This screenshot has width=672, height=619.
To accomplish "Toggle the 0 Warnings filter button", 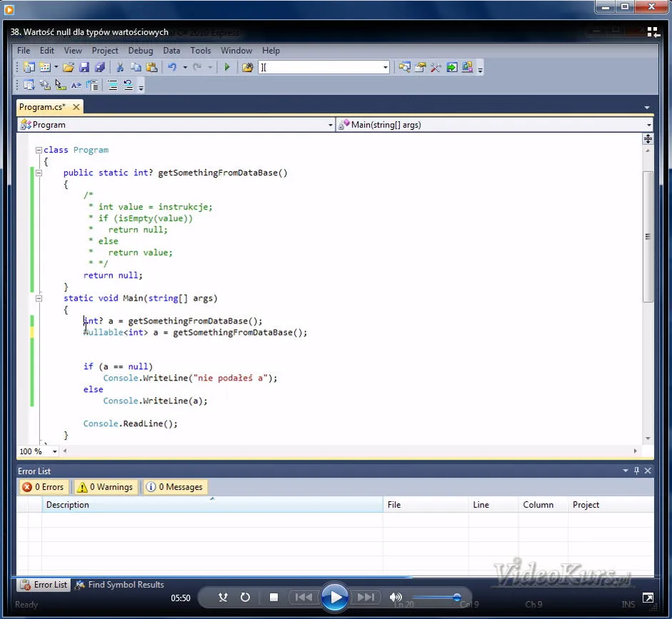I will [x=106, y=487].
